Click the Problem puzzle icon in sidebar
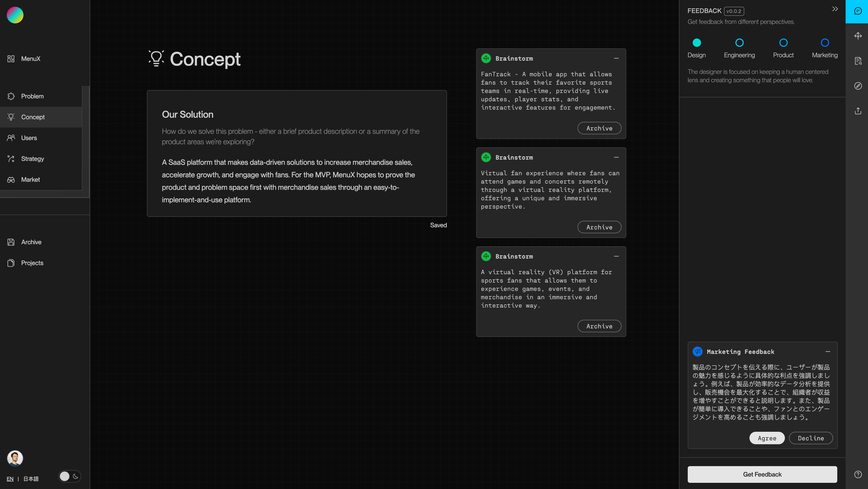Screen dimensions: 868x489 pos(11,96)
